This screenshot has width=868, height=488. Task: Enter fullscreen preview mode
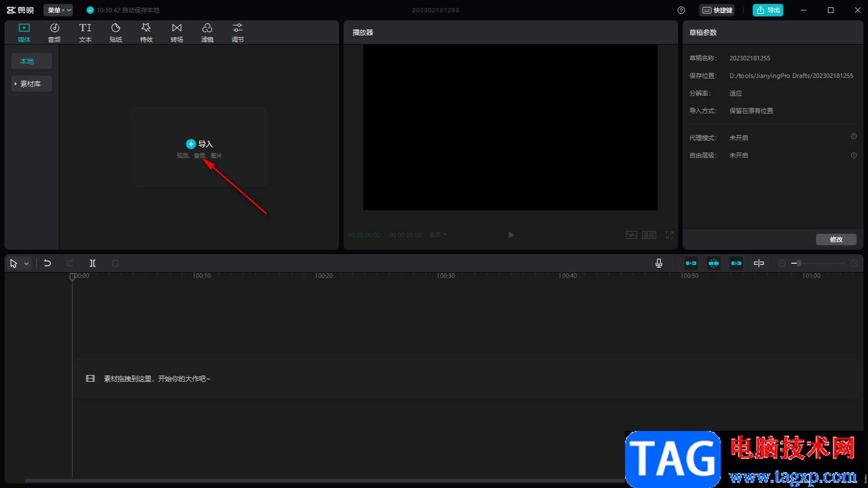coord(670,235)
